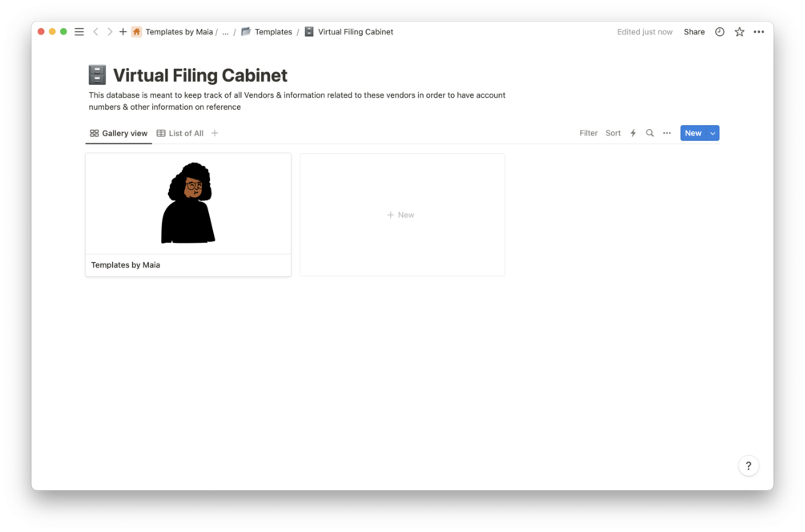Click the blue New button

point(693,133)
